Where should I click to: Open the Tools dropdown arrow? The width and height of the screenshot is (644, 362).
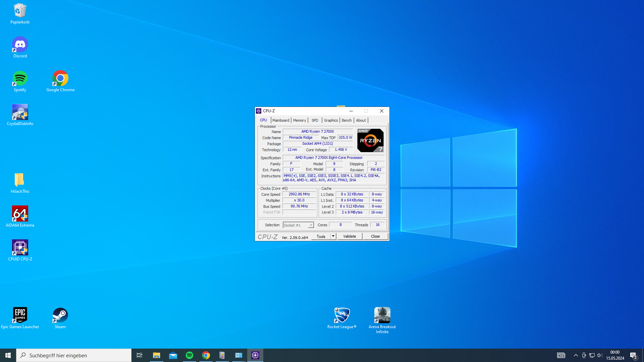tap(333, 236)
